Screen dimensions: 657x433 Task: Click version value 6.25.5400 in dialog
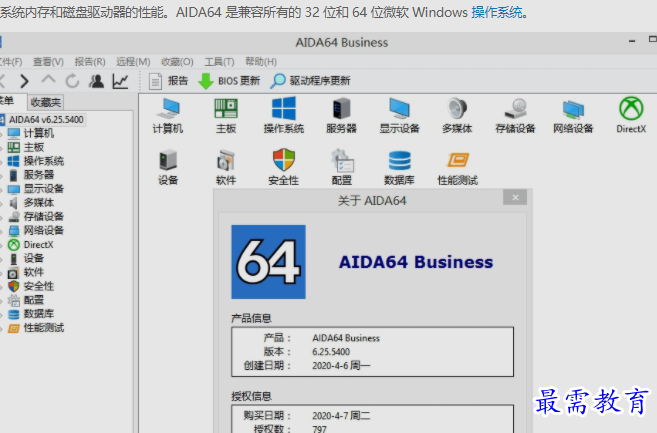(331, 352)
